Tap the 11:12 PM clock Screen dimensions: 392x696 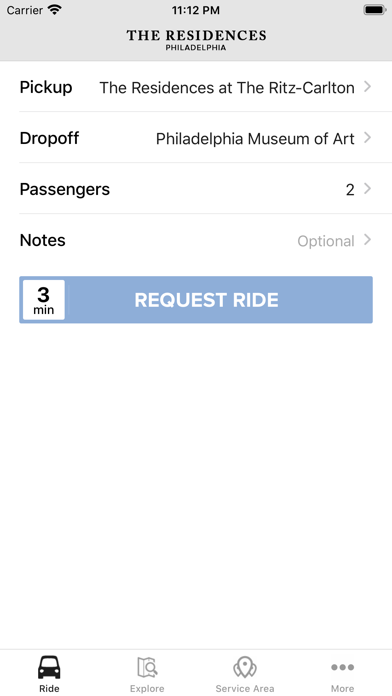pyautogui.click(x=196, y=10)
